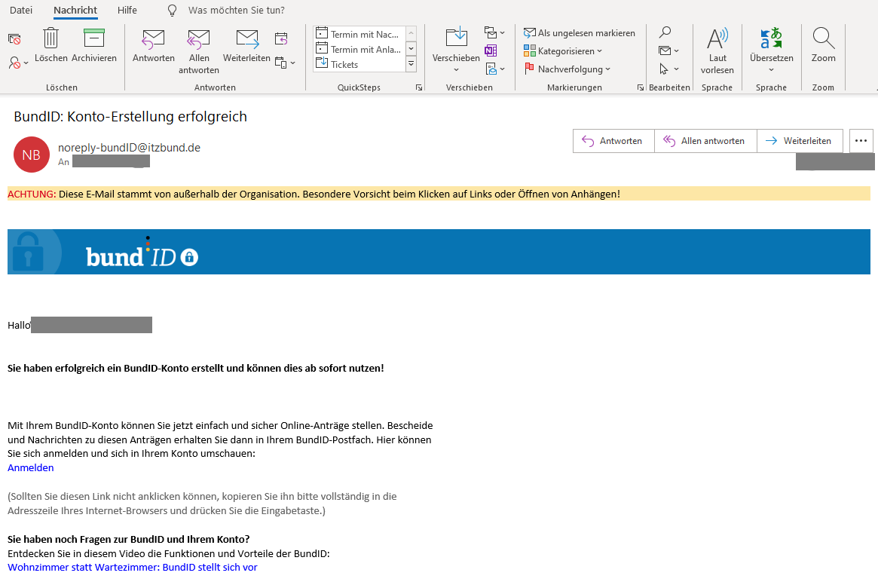Expand the QuickSteps gallery list
The height and width of the screenshot is (588, 878).
tap(411, 64)
